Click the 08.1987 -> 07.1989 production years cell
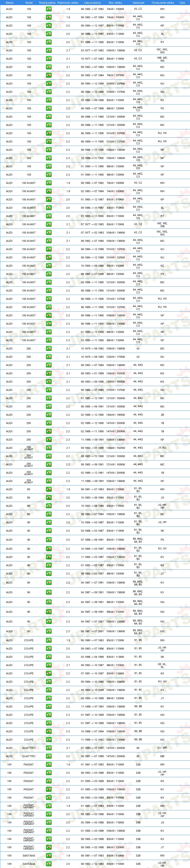 (92, 756)
